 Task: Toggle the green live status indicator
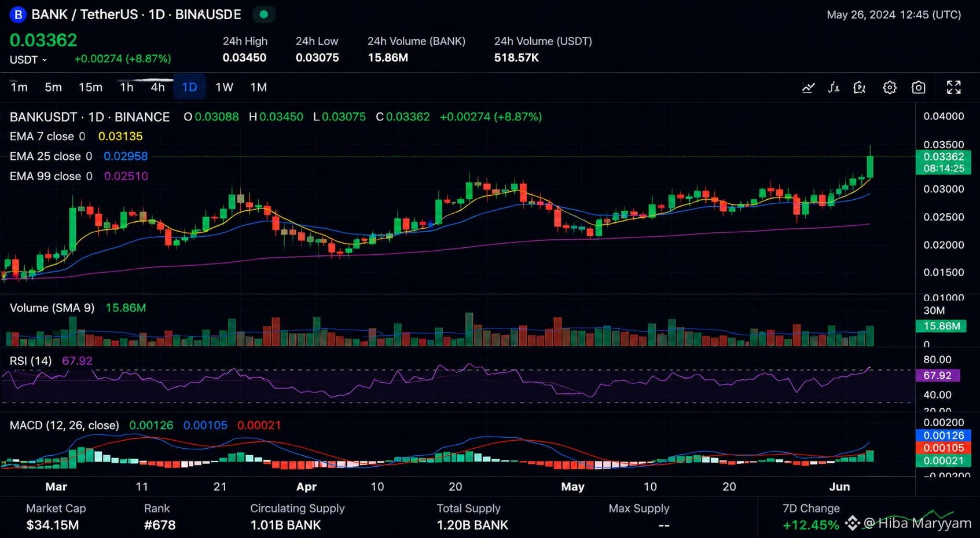pos(264,14)
